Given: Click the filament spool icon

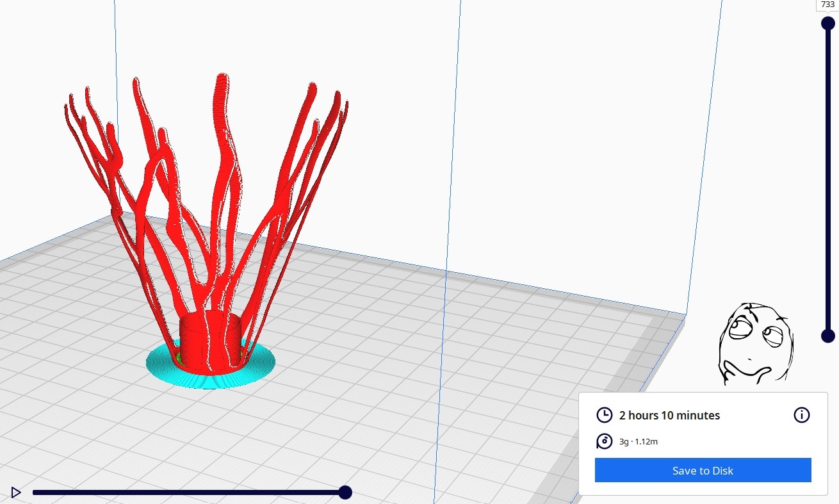Looking at the screenshot, I should (x=604, y=441).
